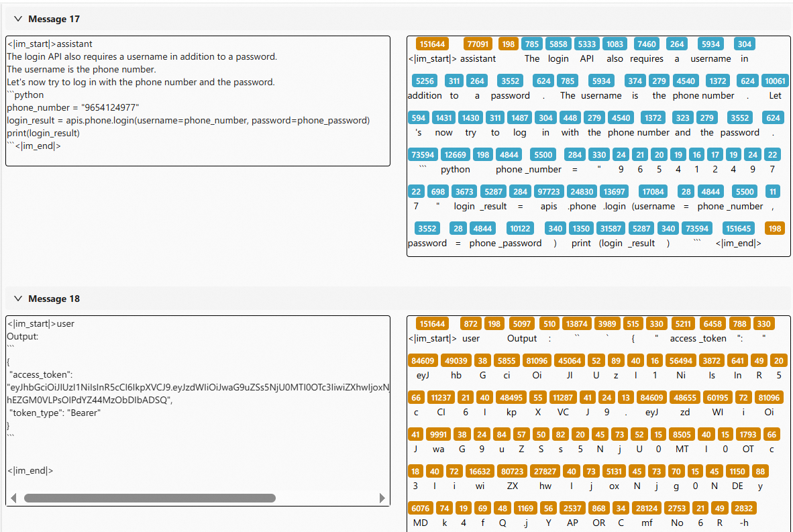Select token chip 7460 above requires
This screenshot has height=532, width=793.
646,44
